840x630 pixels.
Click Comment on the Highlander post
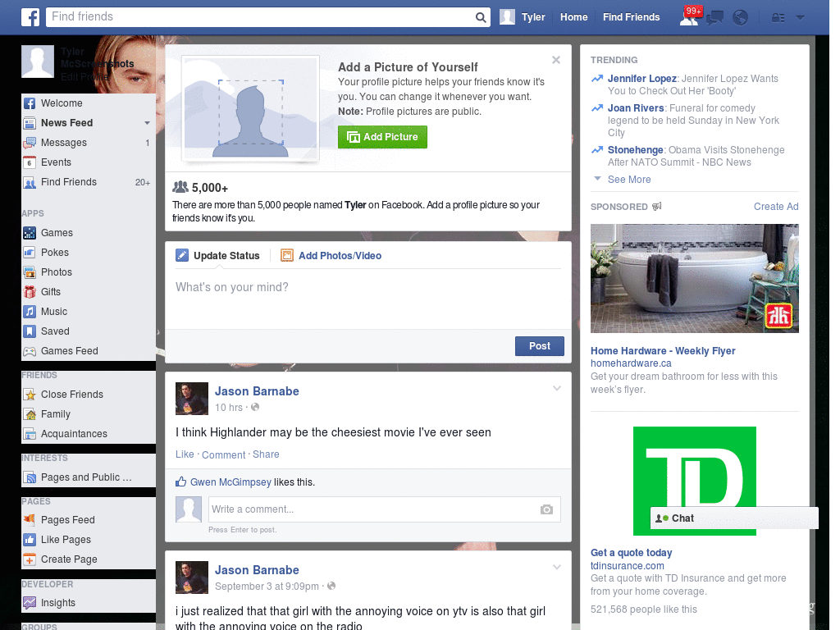pos(223,454)
